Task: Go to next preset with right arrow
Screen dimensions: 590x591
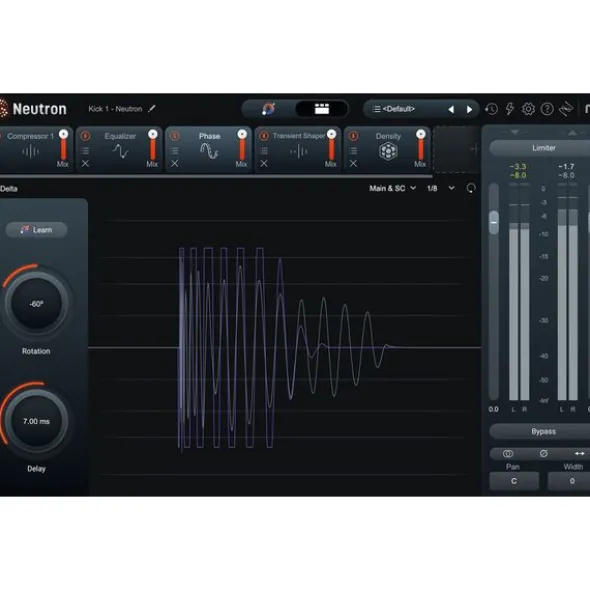Action: click(x=469, y=110)
